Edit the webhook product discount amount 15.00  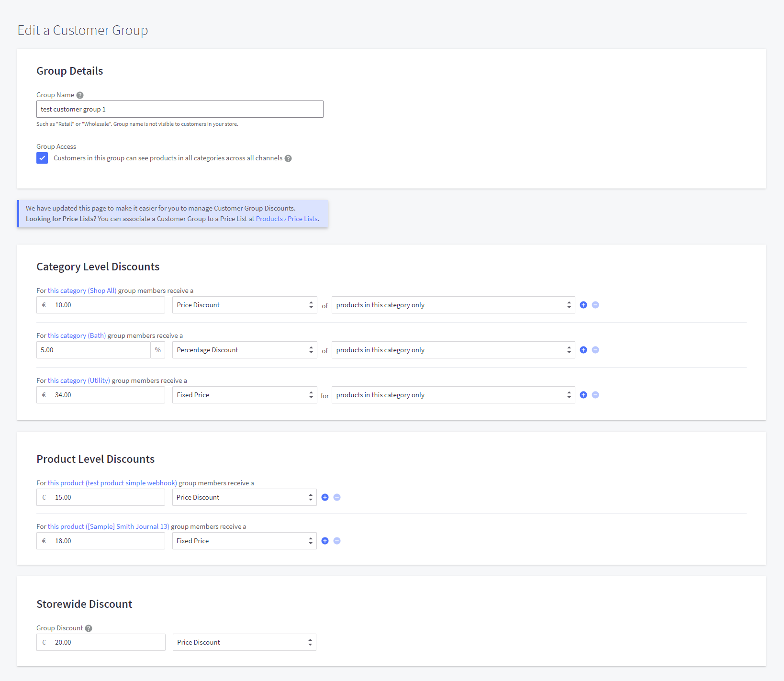[108, 497]
